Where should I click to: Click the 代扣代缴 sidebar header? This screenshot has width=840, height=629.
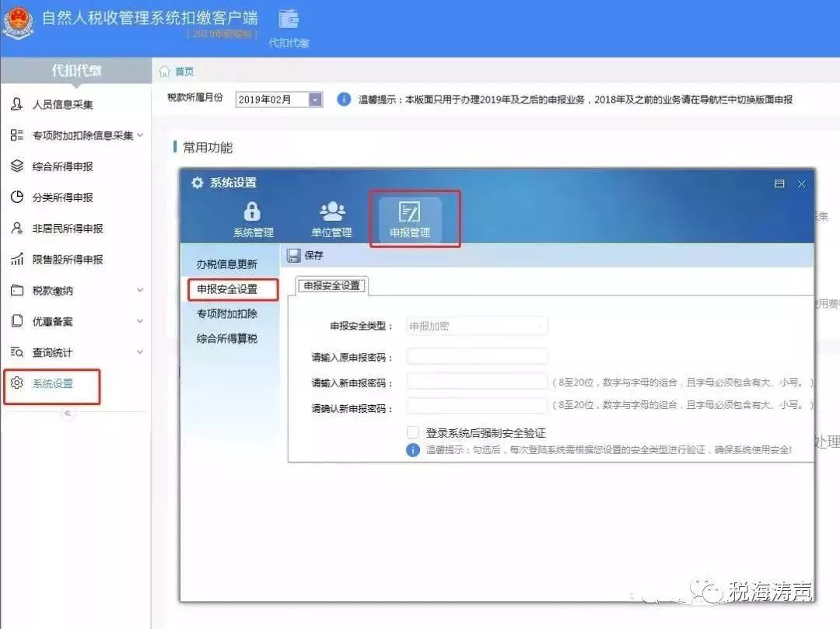tap(76, 70)
